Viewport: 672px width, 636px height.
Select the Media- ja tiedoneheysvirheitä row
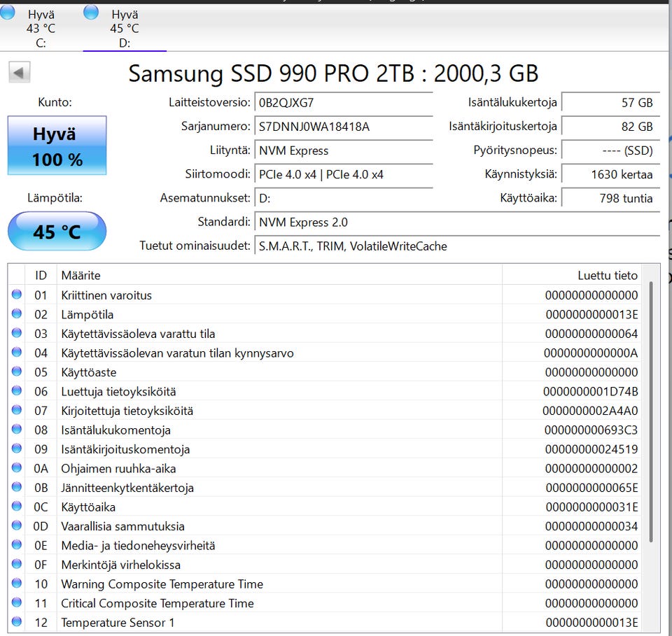pos(280,546)
